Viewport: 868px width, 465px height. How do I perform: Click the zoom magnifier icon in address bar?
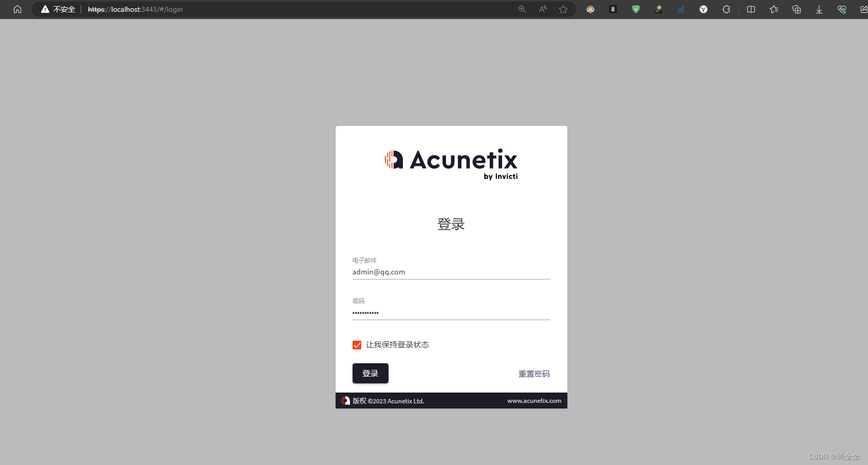point(522,9)
